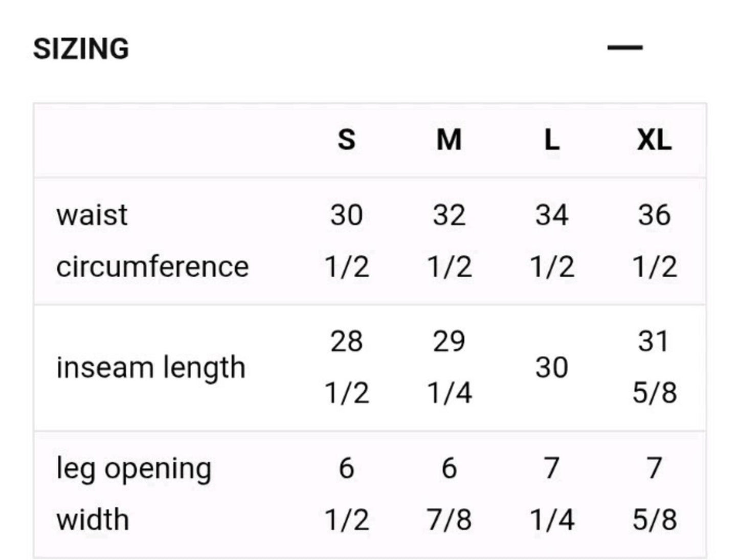Click inseam value 30 for L
The width and height of the screenshot is (739, 560).
click(x=551, y=368)
